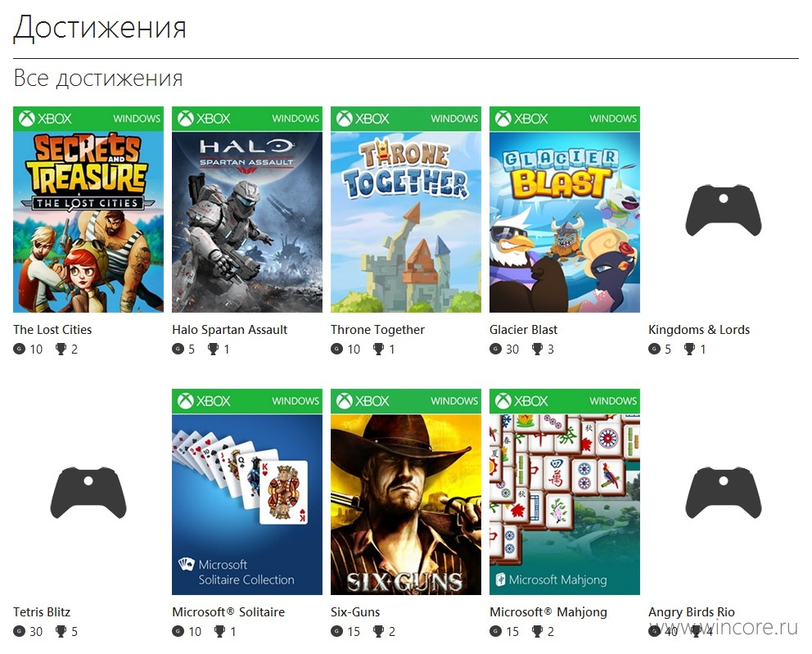Select the Tetris Blitz controller placeholder icon
This screenshot has height=654, width=812.
(x=88, y=493)
